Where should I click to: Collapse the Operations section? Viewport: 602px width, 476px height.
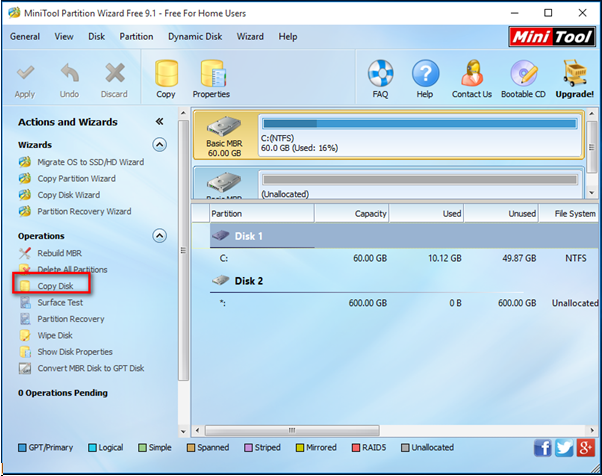[x=159, y=236]
